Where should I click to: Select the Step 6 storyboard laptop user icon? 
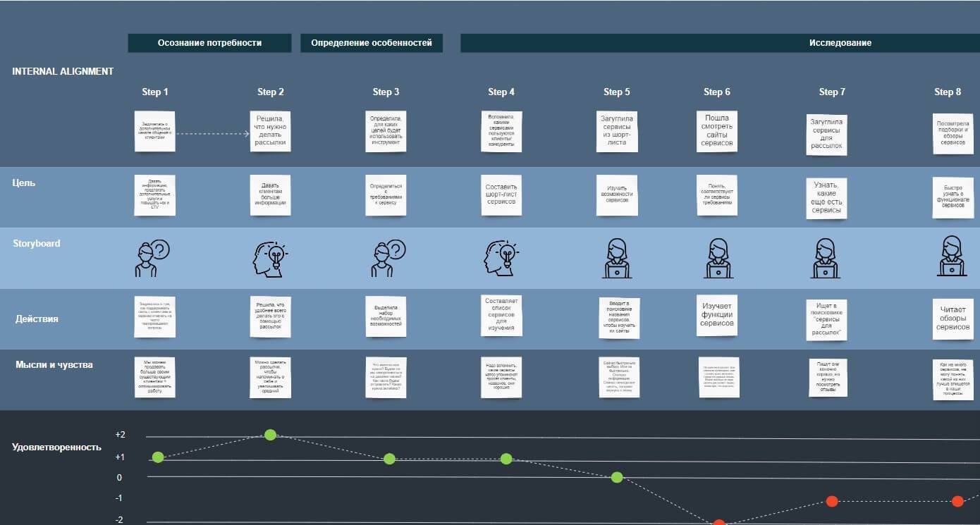pos(718,259)
